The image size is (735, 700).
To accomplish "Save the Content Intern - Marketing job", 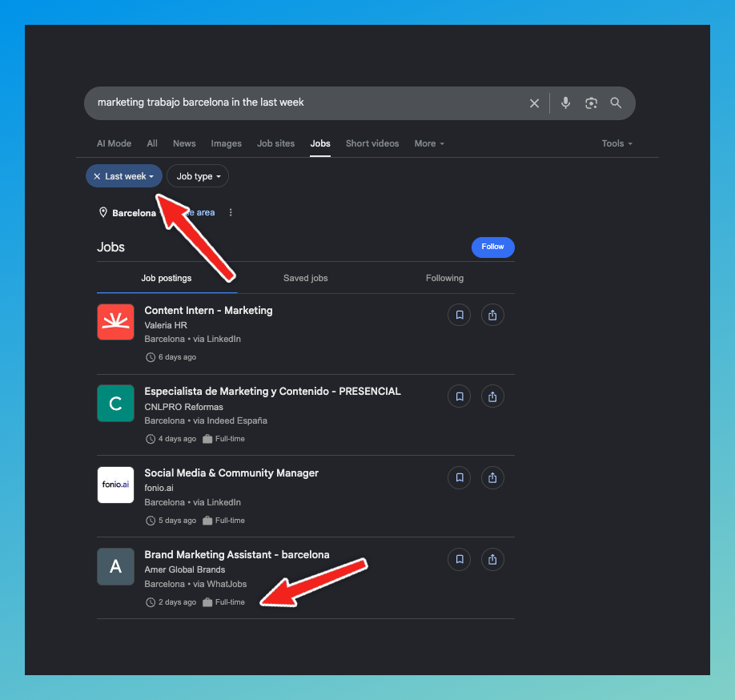I will (x=460, y=315).
